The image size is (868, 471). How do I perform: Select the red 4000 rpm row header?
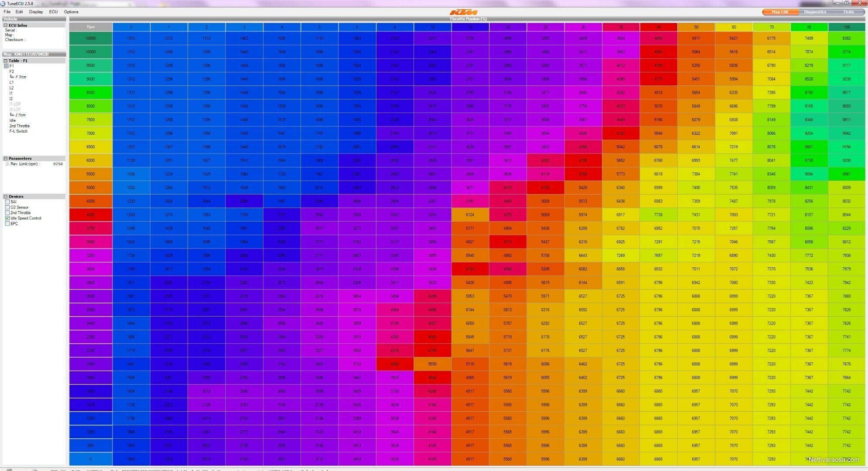(91, 215)
